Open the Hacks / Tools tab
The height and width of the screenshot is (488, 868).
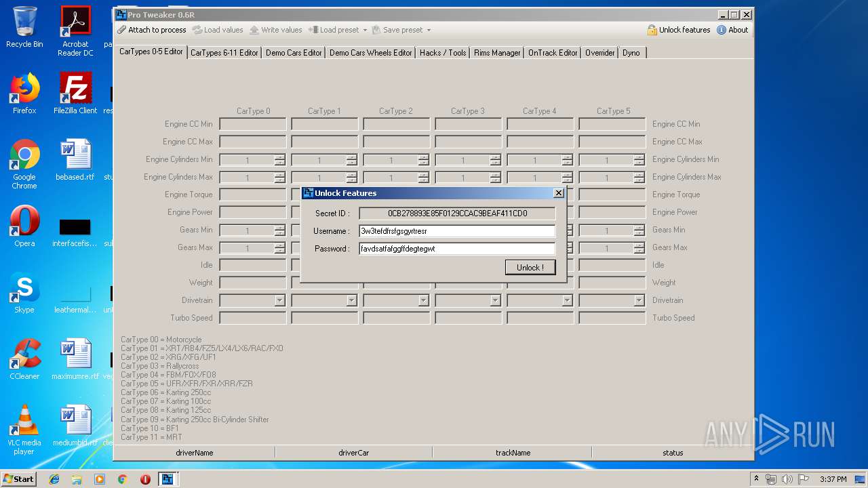pos(443,53)
